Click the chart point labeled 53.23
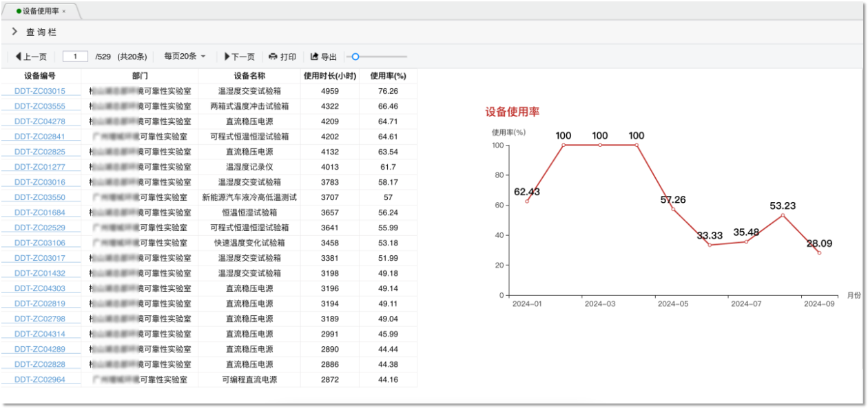The width and height of the screenshot is (868, 409). click(783, 215)
